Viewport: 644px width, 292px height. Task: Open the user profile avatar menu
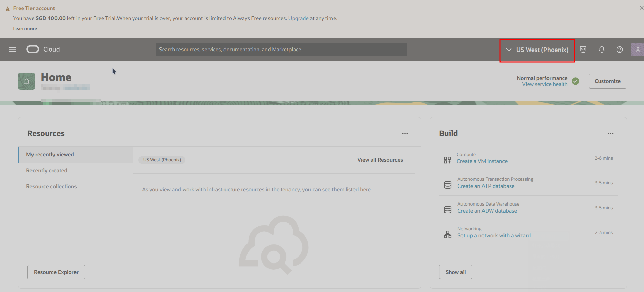pos(638,50)
